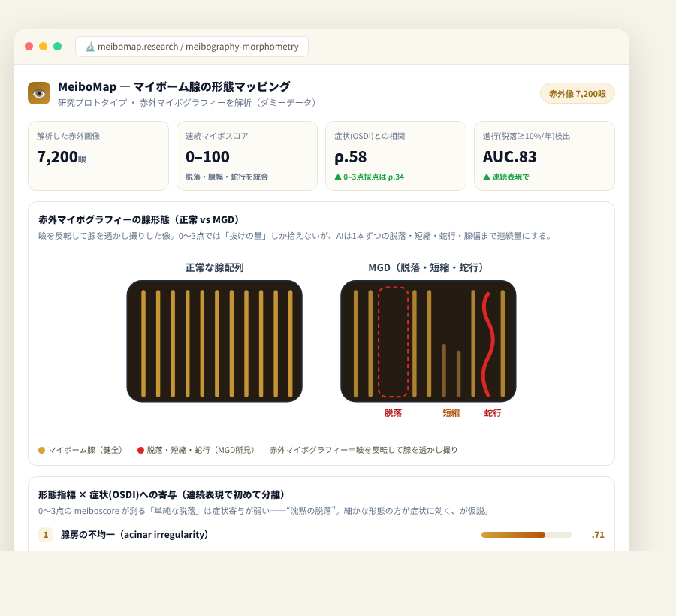676x616 pixels.
Task: Click the green triangle beside 0–3点採点は ρ.34
Action: tap(338, 177)
